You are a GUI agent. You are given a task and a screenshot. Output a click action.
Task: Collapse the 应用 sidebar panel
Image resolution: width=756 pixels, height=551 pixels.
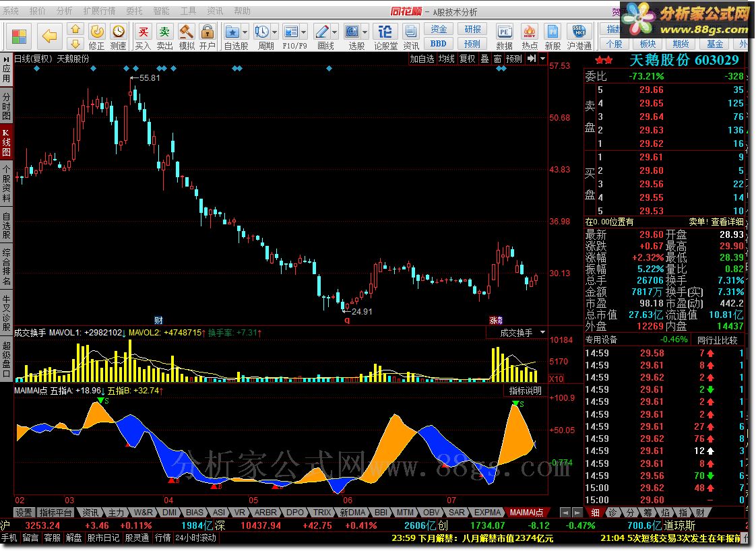tap(6, 69)
